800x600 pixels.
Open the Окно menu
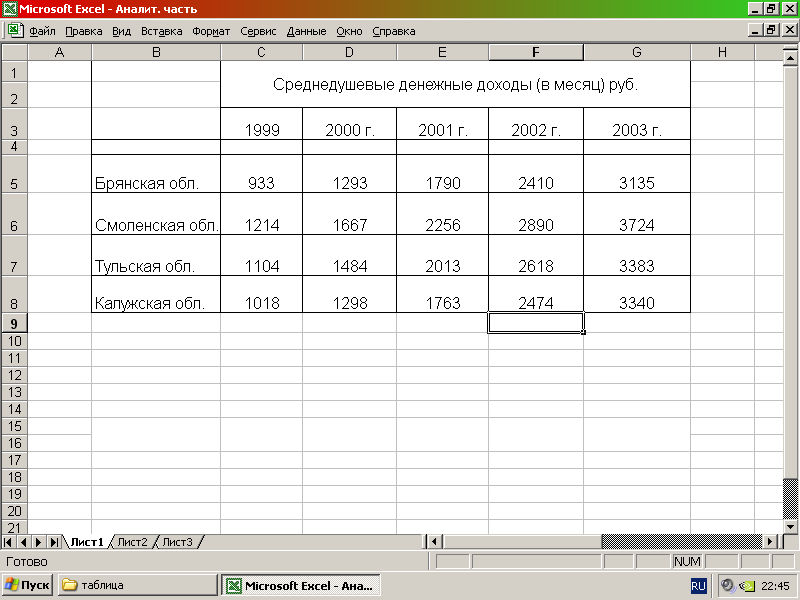click(x=349, y=31)
